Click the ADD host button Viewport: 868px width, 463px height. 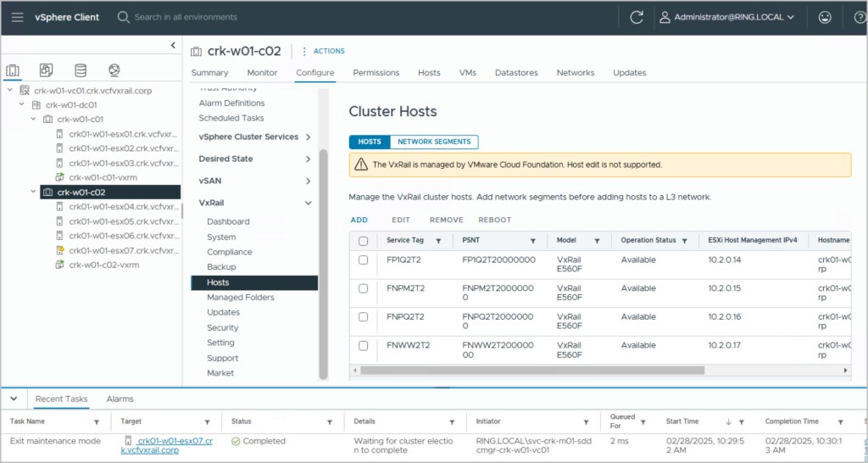[359, 220]
